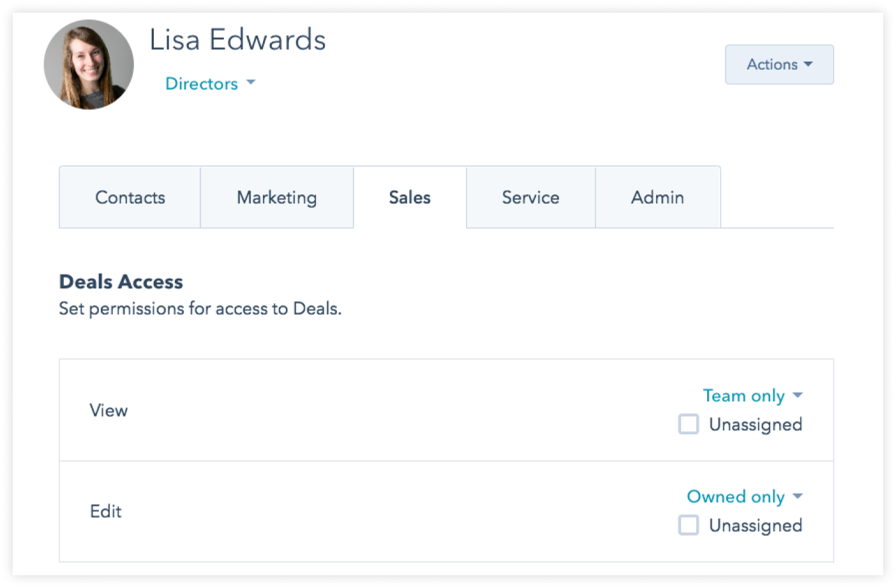Screen dimensions: 896x588
Task: Open the Admin permissions tab
Action: point(657,197)
